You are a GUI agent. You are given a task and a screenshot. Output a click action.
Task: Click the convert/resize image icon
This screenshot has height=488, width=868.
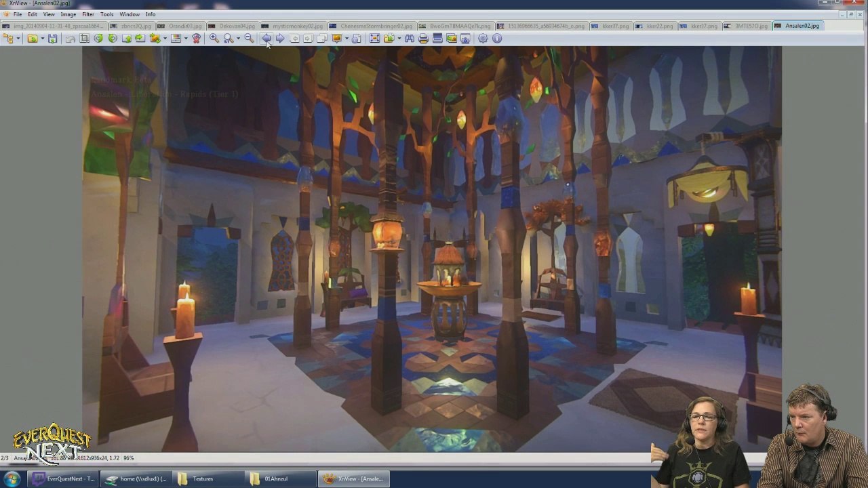[x=155, y=39]
